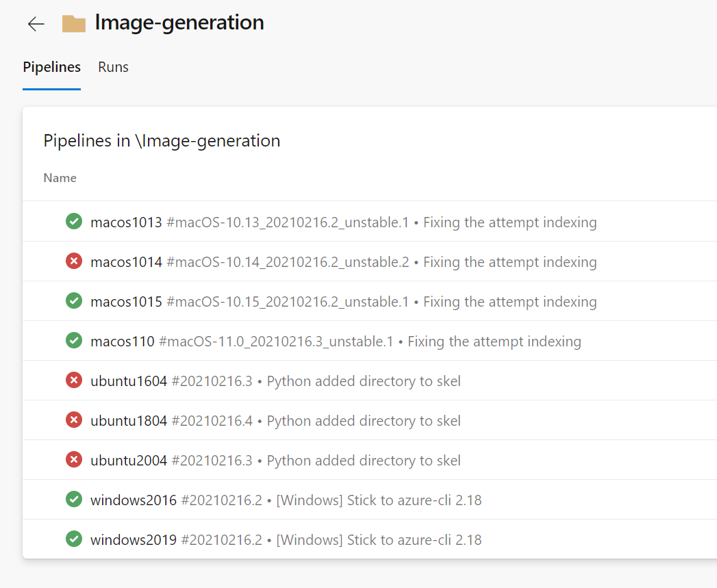Click the success icon beside windows2016
Screen dimensions: 717x588
click(x=74, y=500)
